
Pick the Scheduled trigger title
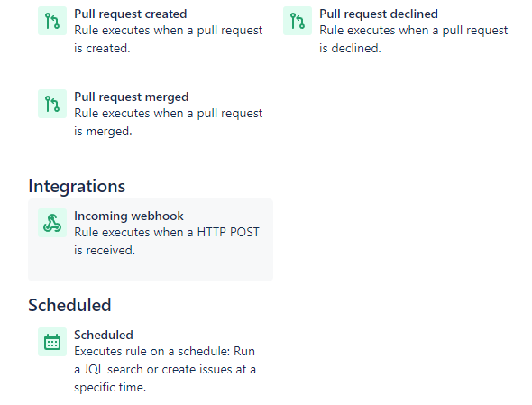(104, 335)
